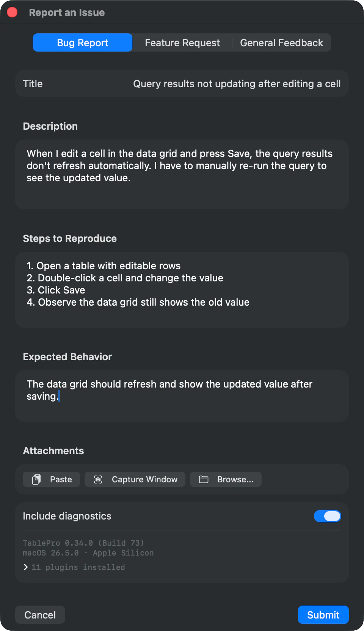Switch to the General Feedback tab
Image resolution: width=364 pixels, height=631 pixels.
[281, 42]
